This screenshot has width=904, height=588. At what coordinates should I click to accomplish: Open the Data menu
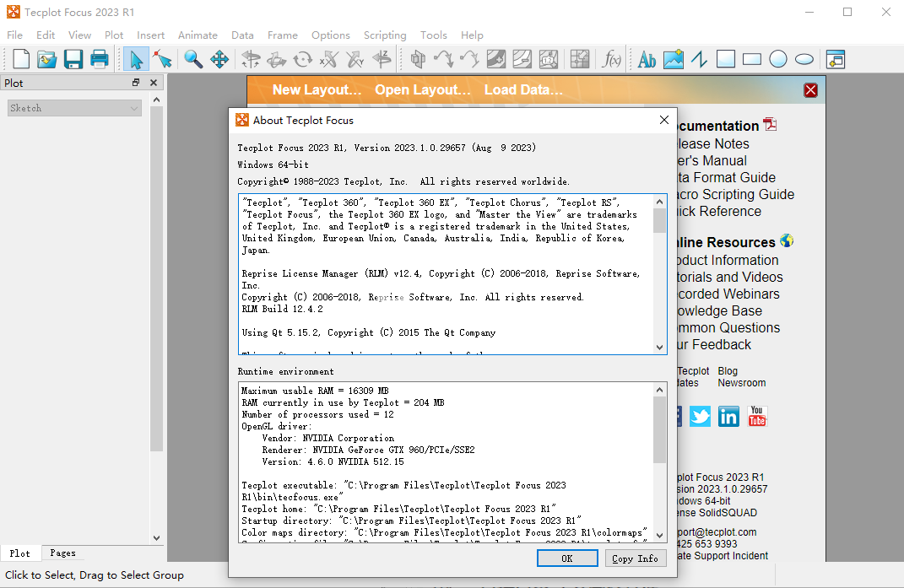pyautogui.click(x=242, y=35)
